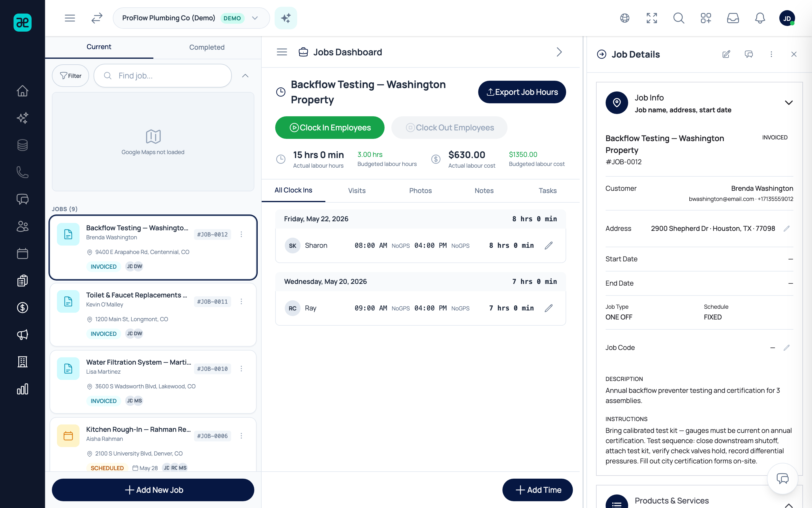
Task: Toggle fullscreen with the expand icon
Action: pyautogui.click(x=652, y=18)
